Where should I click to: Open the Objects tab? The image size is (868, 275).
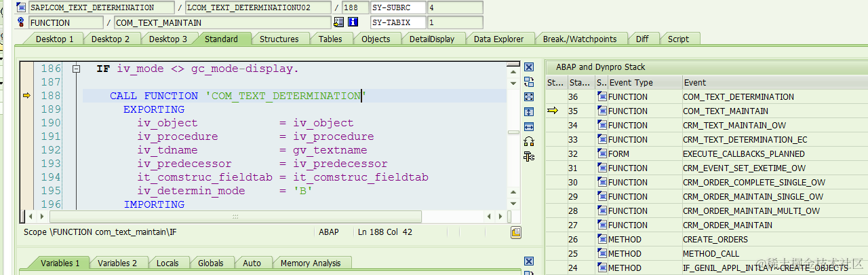tap(376, 39)
